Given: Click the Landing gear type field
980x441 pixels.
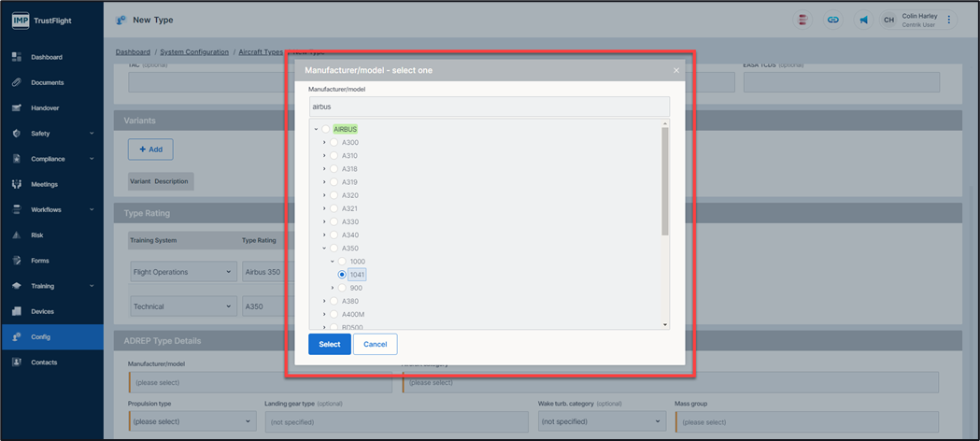Looking at the screenshot, I should [396, 421].
